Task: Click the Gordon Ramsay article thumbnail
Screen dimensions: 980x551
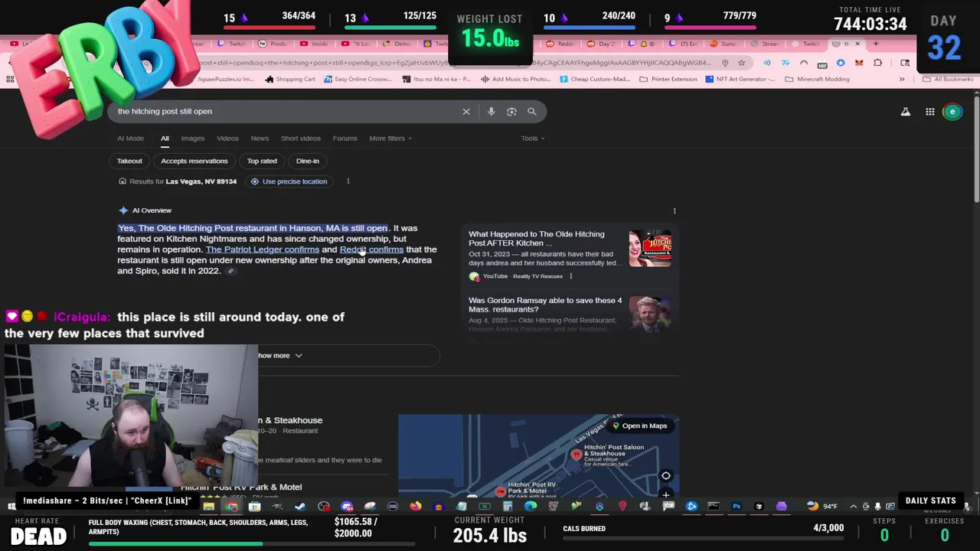Action: 650,315
